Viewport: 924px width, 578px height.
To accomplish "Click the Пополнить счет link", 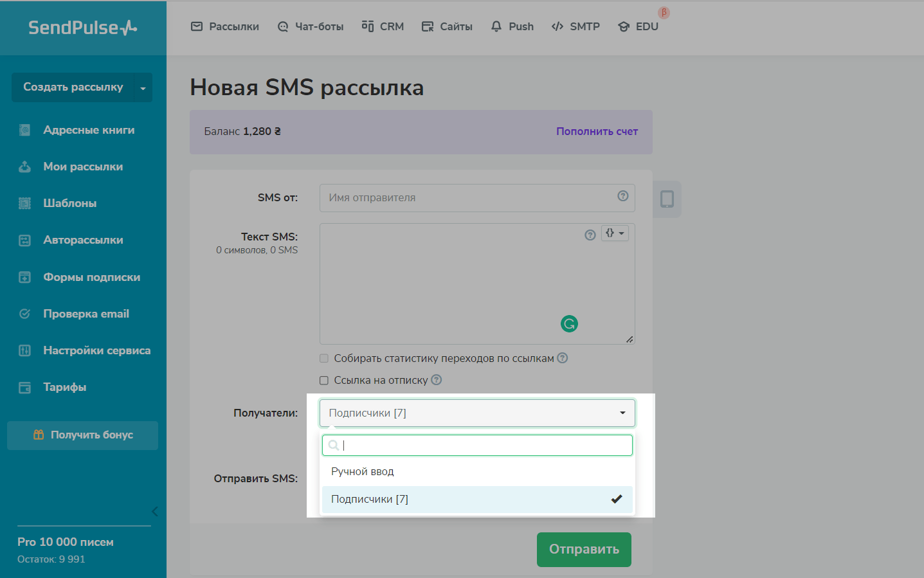I will [x=597, y=131].
